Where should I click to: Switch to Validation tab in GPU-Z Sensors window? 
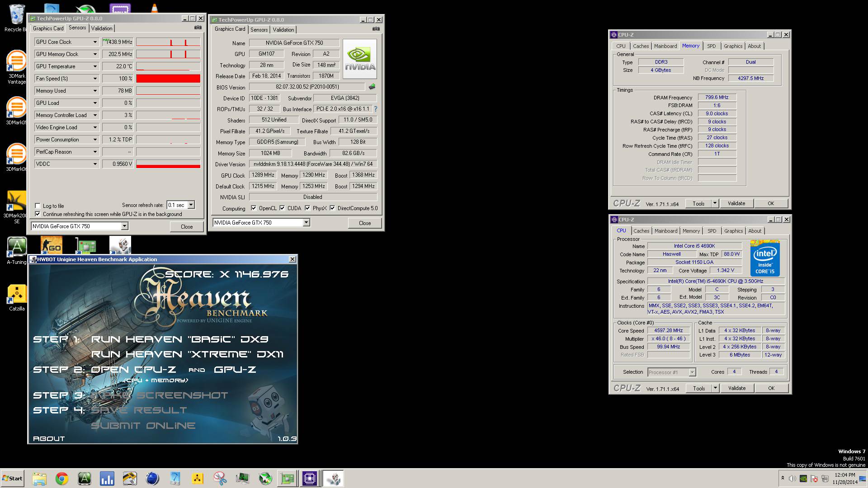[x=102, y=28]
